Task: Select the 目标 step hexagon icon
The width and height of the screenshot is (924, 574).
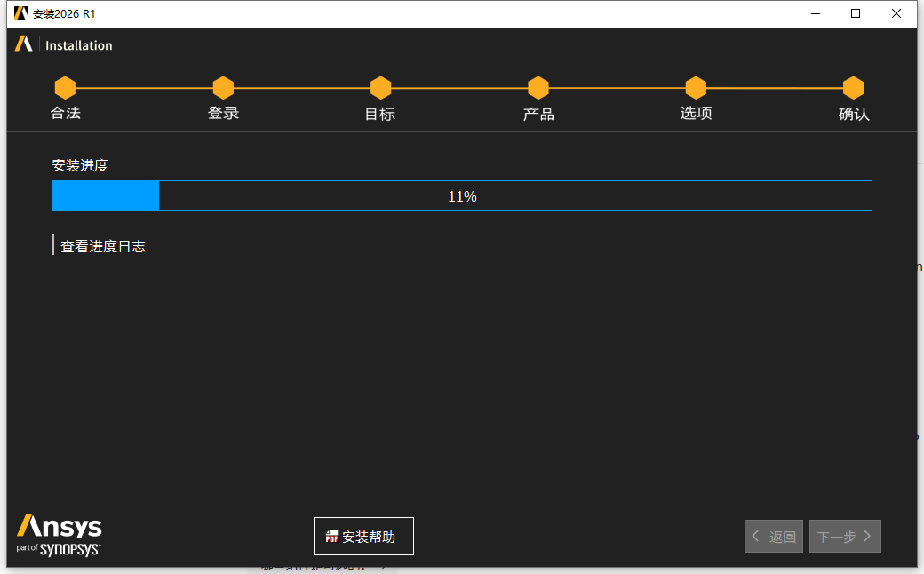Action: [379, 87]
